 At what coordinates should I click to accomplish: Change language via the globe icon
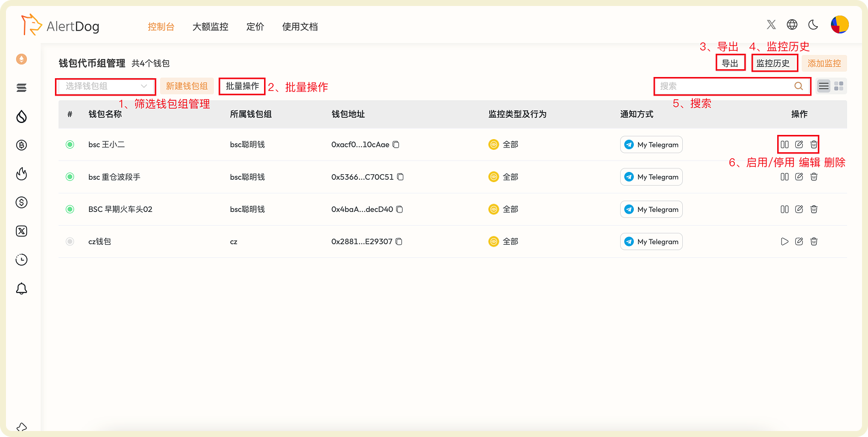(792, 24)
